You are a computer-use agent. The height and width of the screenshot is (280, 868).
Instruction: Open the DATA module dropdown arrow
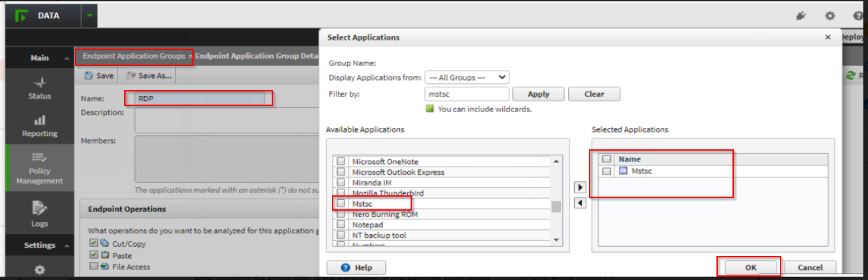[x=90, y=16]
